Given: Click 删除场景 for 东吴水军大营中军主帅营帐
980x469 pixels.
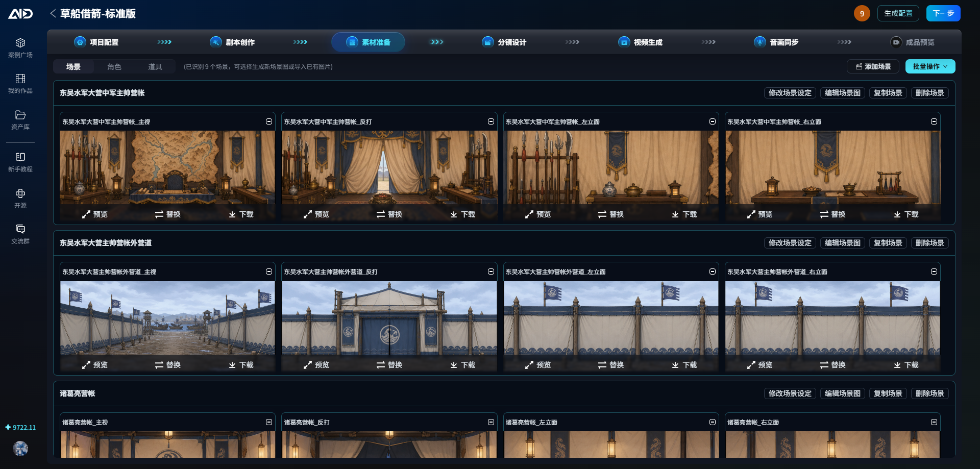Looking at the screenshot, I should click(x=930, y=93).
